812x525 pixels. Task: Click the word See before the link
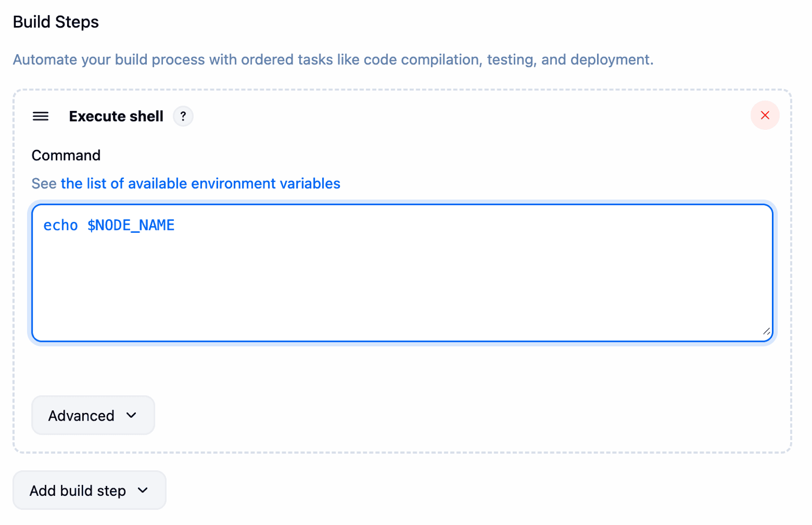click(44, 183)
